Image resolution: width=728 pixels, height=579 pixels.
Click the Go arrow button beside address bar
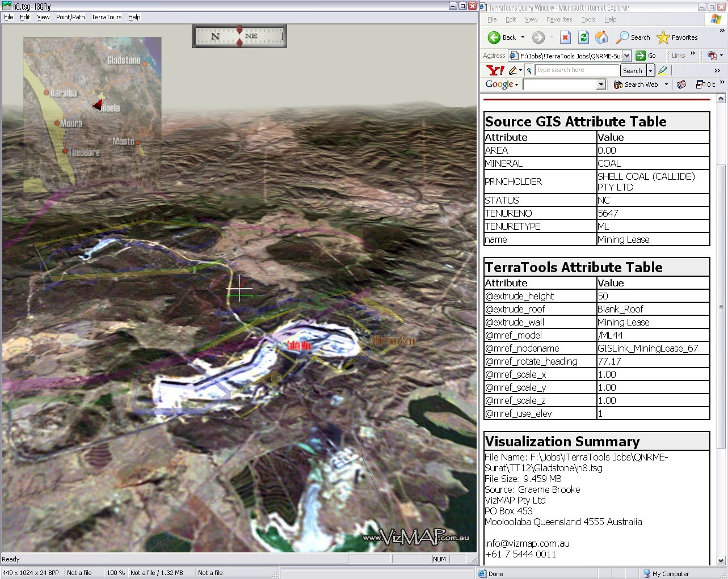click(x=641, y=56)
